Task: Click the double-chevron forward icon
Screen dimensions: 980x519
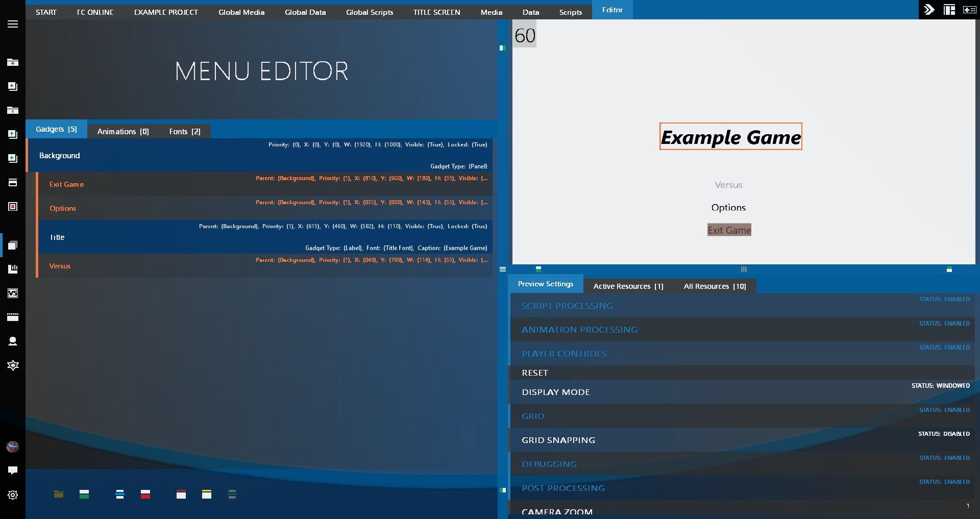Action: (x=929, y=10)
